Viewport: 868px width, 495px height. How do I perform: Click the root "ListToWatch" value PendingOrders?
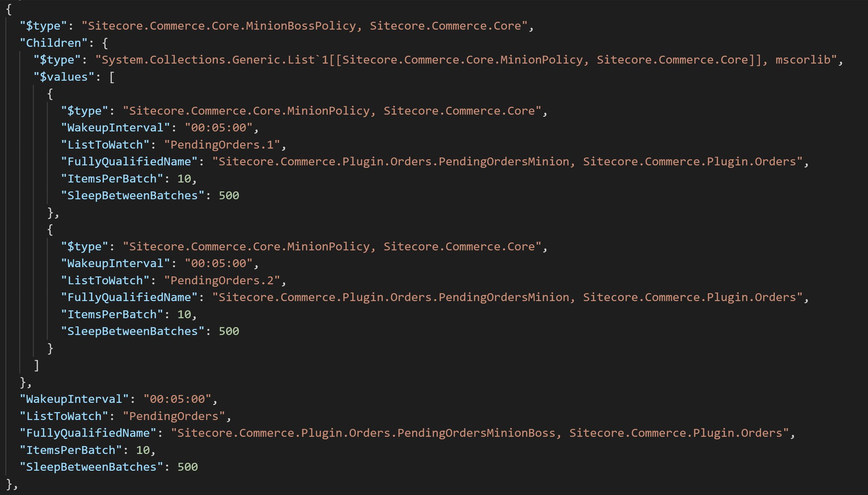(174, 416)
